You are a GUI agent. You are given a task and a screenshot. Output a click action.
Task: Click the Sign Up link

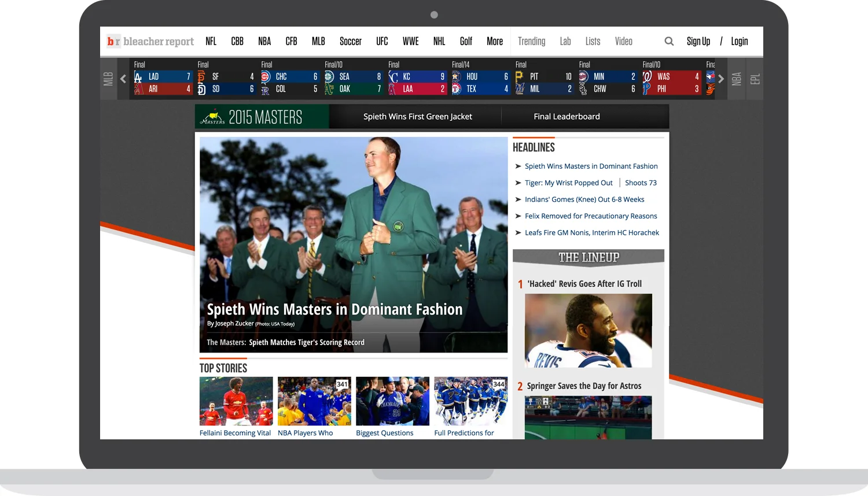click(698, 41)
